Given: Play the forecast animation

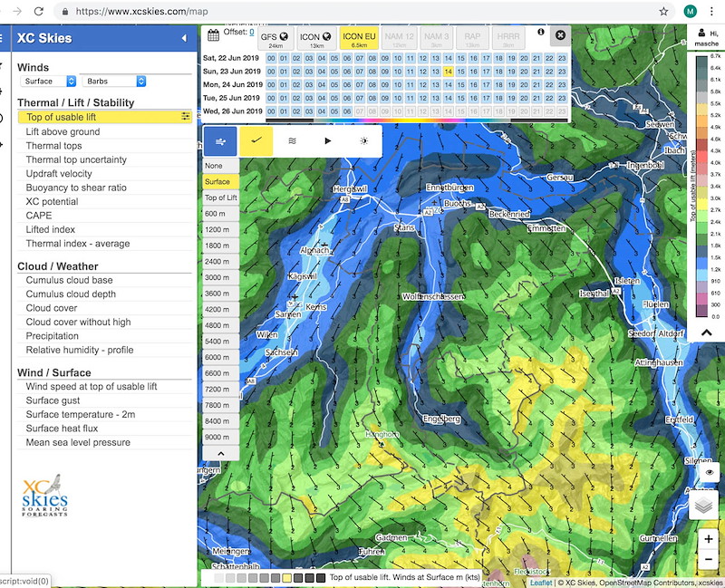Looking at the screenshot, I should coord(328,141).
